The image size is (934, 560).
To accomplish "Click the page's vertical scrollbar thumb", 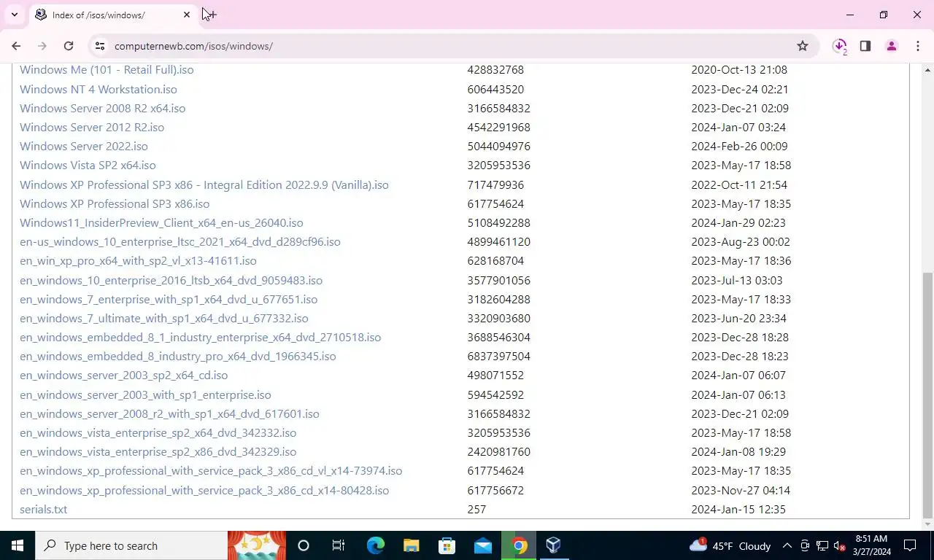I will coord(927,394).
